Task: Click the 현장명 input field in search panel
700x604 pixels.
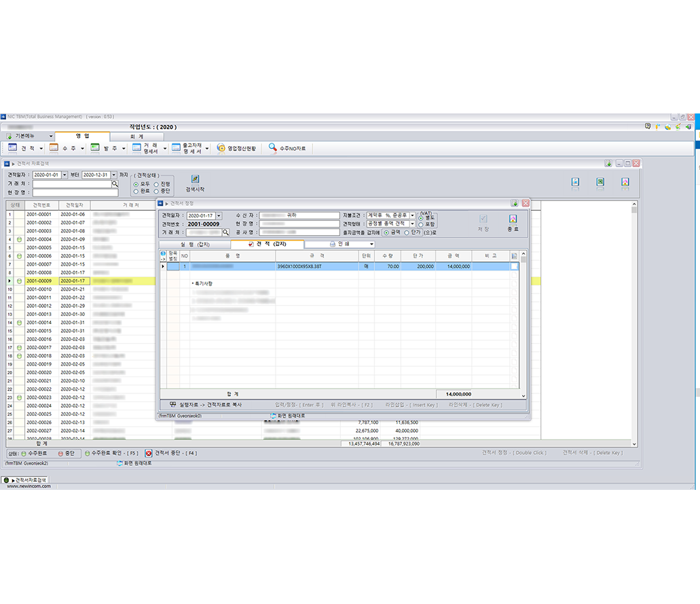Action: click(x=75, y=193)
